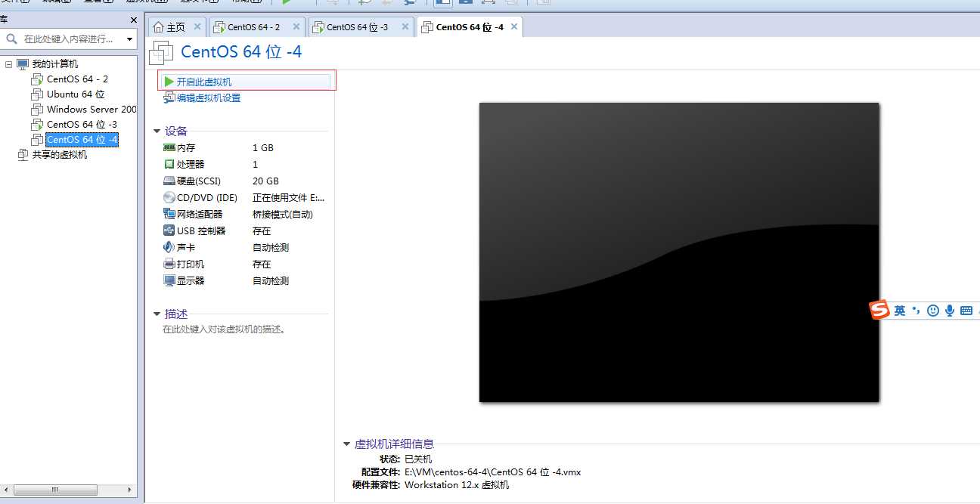Click the 我的计算机 tree label
Viewport: 980px width, 504px height.
pyautogui.click(x=54, y=64)
